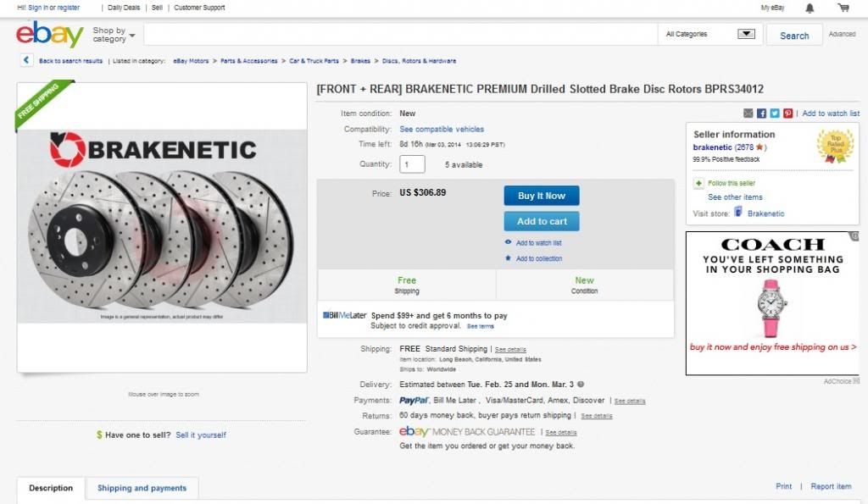Click the eBay logo

tap(49, 36)
